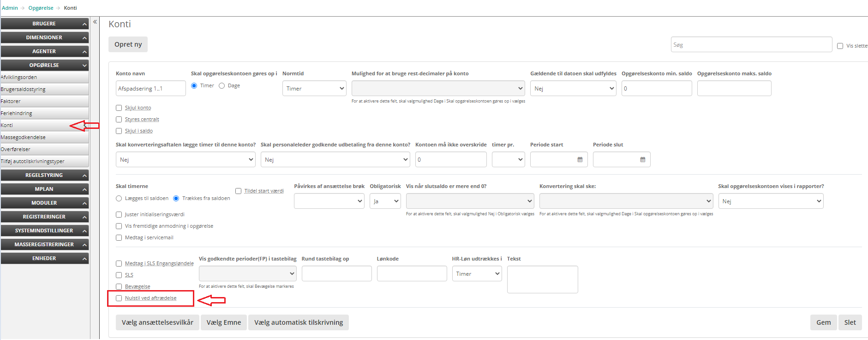Open Konti in the sidebar menu

[7, 125]
